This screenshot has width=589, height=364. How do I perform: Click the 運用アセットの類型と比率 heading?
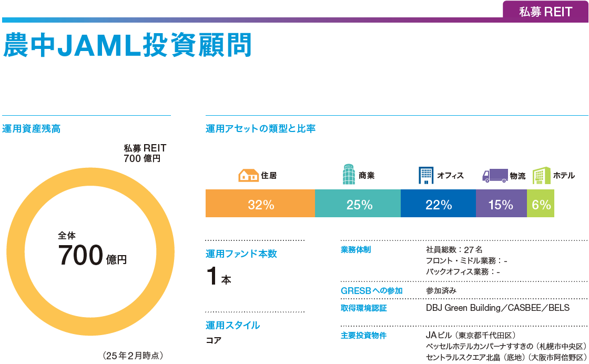[260, 128]
